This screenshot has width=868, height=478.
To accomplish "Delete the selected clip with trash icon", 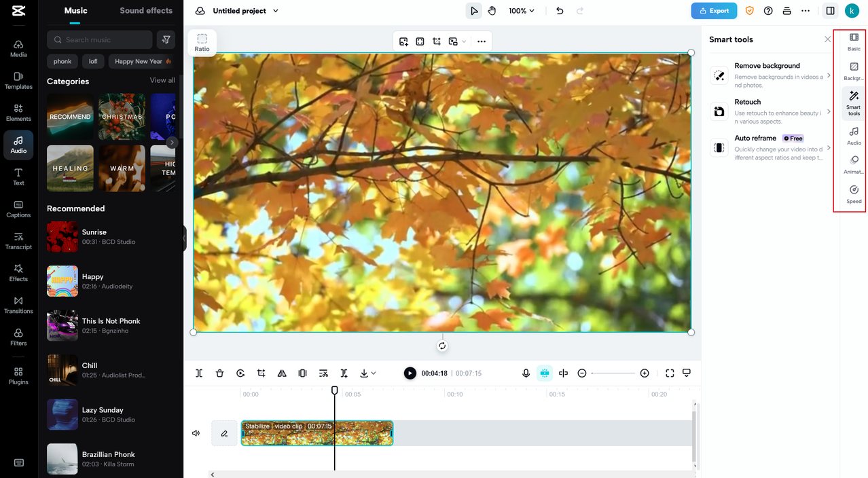I will [x=220, y=373].
